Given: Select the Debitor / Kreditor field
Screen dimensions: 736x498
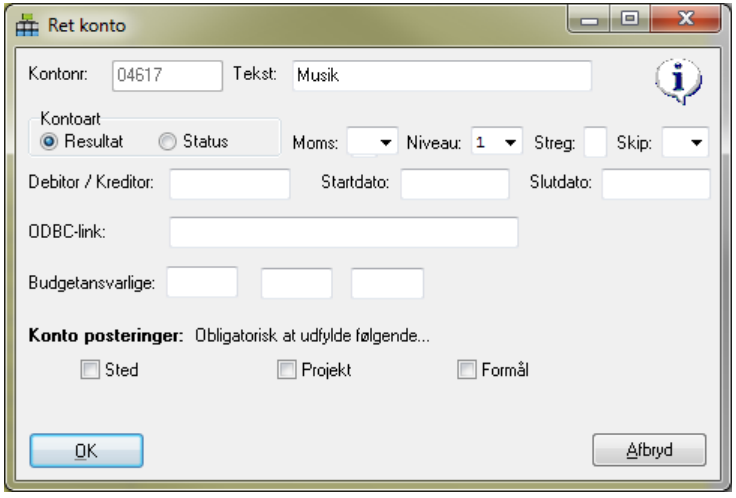Looking at the screenshot, I should pos(230,184).
